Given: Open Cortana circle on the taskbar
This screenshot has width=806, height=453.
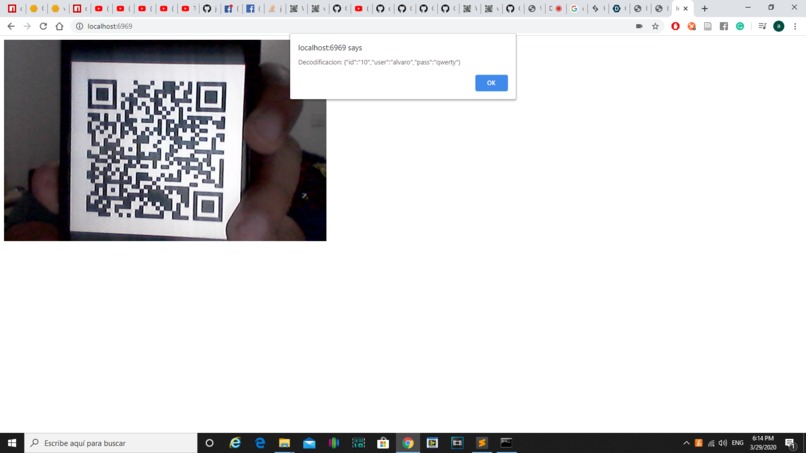Looking at the screenshot, I should (209, 443).
